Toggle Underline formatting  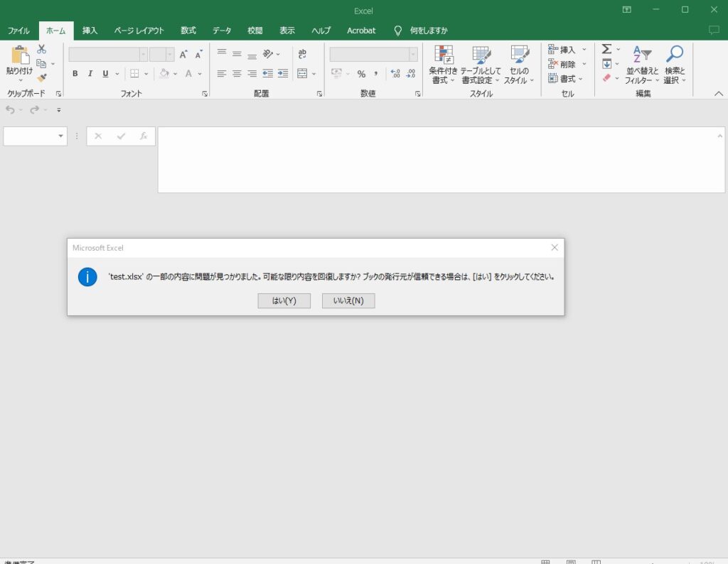point(105,73)
